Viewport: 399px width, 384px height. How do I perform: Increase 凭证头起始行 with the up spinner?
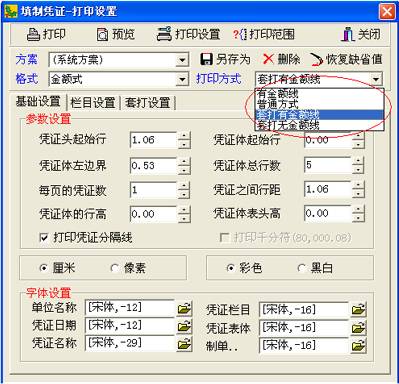(184, 136)
